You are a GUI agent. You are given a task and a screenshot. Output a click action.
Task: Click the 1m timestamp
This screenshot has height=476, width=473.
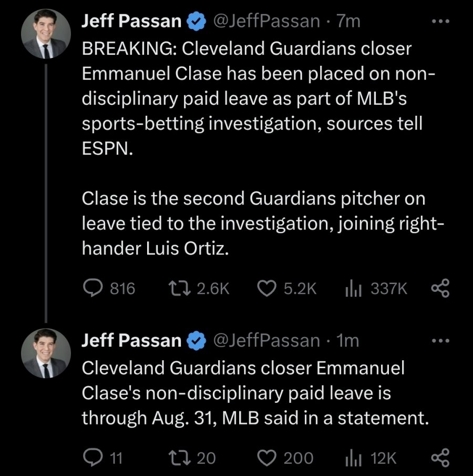[x=347, y=341]
